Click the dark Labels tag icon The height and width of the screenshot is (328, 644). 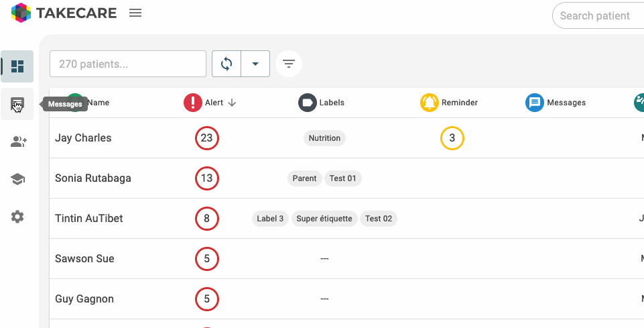pyautogui.click(x=308, y=103)
